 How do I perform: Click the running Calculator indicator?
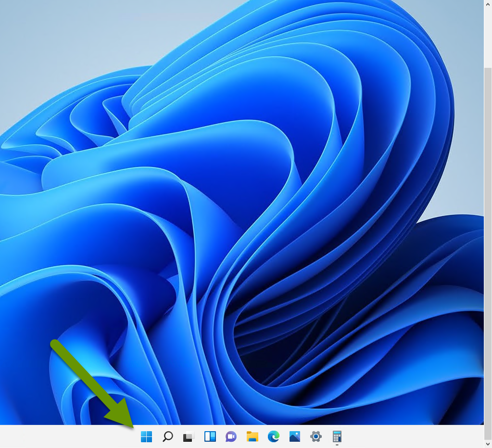pos(337,445)
